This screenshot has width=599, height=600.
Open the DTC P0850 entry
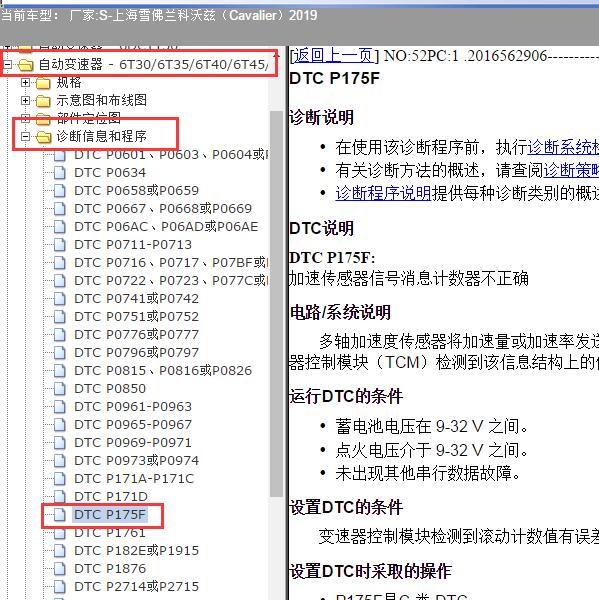(x=110, y=389)
